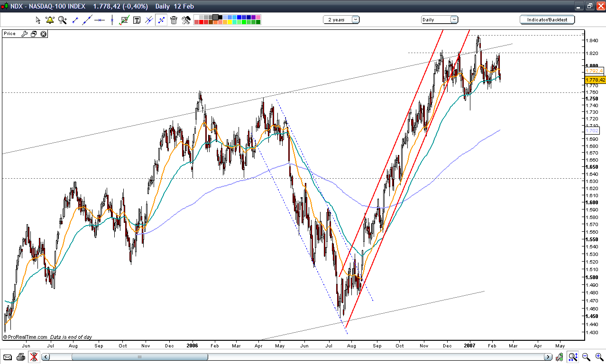Click the envelope email icon

click(8, 357)
